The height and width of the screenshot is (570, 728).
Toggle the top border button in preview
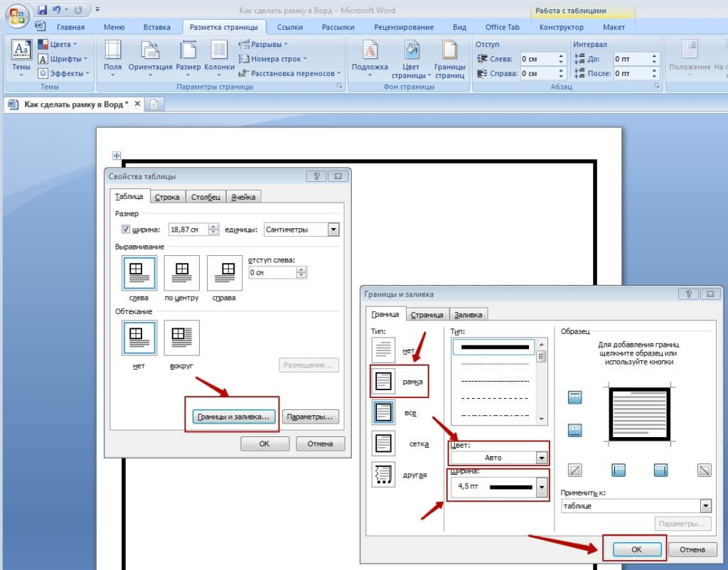point(575,398)
